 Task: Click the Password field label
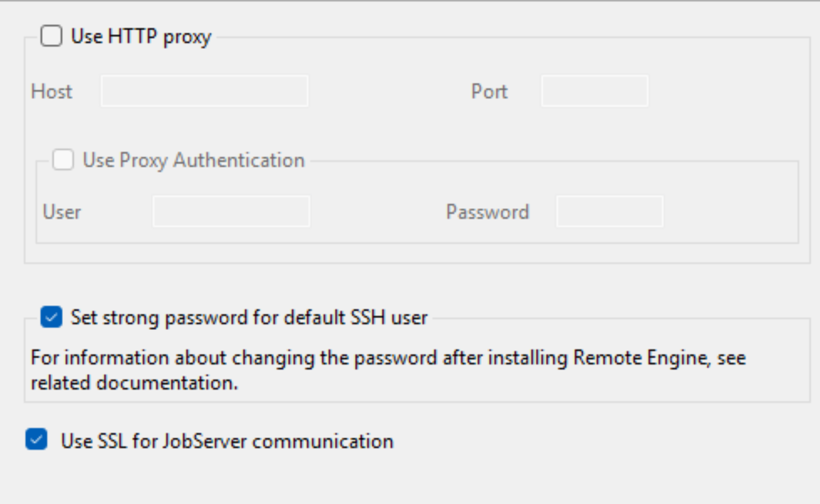[x=487, y=212]
